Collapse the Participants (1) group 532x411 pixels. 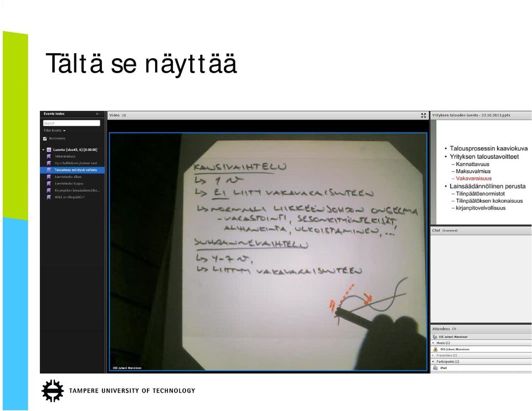coord(433,362)
